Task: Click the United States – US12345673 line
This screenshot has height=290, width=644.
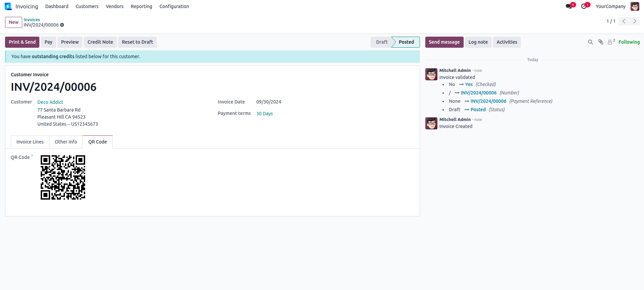Action: [68, 124]
